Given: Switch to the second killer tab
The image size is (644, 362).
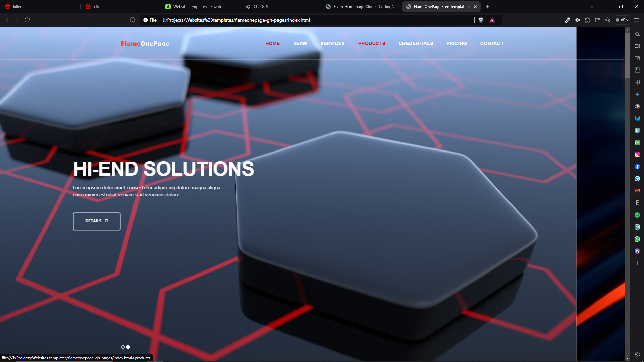Looking at the screenshot, I should [x=121, y=7].
